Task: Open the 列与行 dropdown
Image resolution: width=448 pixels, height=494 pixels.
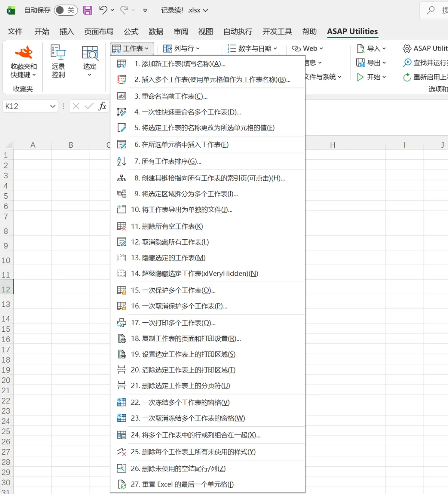Action: coord(181,49)
